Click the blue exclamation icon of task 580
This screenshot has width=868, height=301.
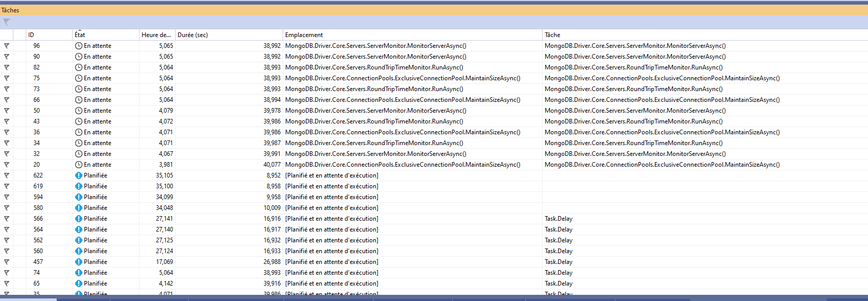click(x=79, y=208)
